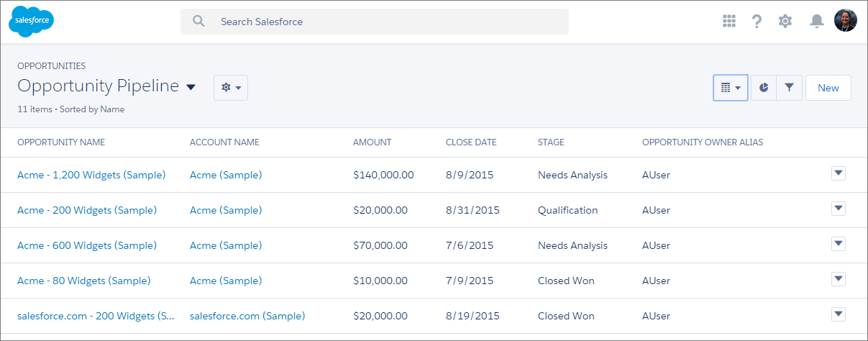Expand row actions for Acme - 80 Widgets
Screen dimensions: 868x341
coord(838,279)
